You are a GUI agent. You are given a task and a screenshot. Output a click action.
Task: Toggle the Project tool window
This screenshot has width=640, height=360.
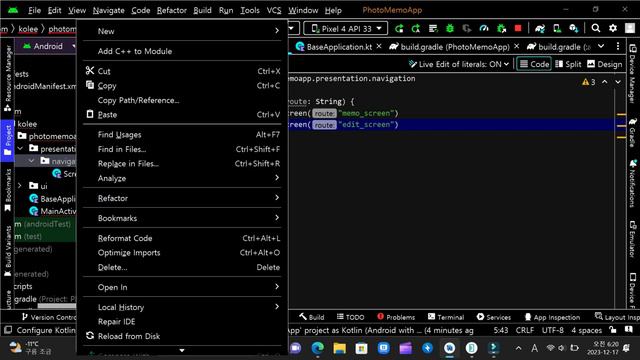pos(8,140)
